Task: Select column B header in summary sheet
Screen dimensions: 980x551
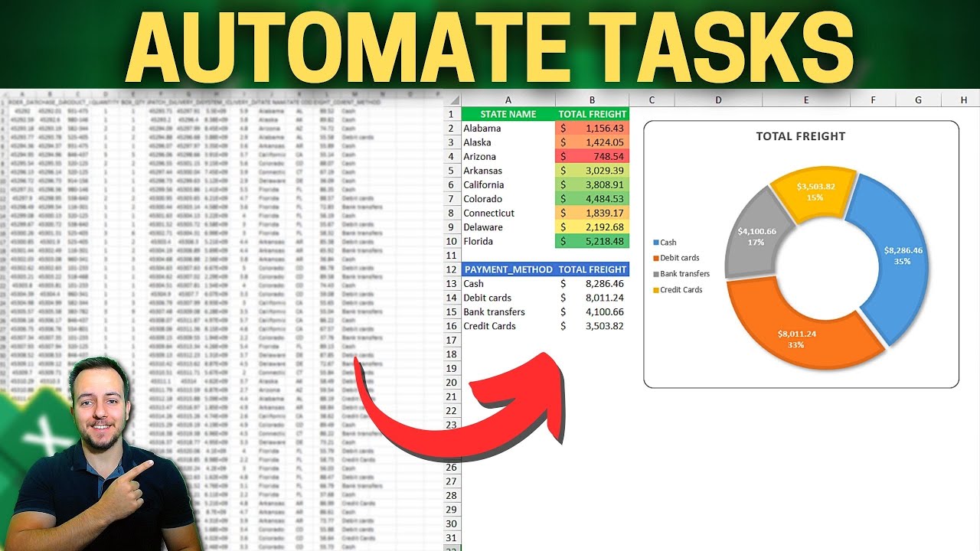Action: [593, 99]
